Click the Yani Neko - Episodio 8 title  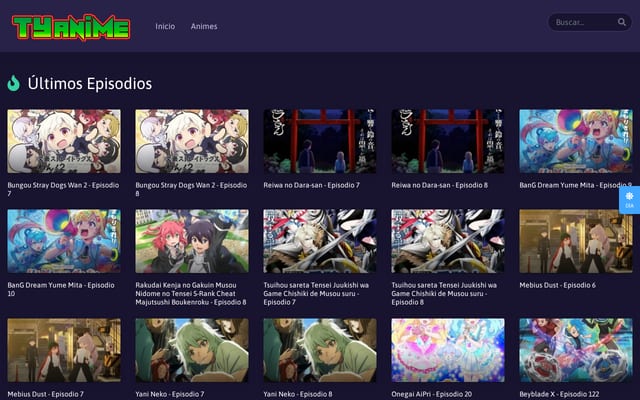pyautogui.click(x=298, y=394)
